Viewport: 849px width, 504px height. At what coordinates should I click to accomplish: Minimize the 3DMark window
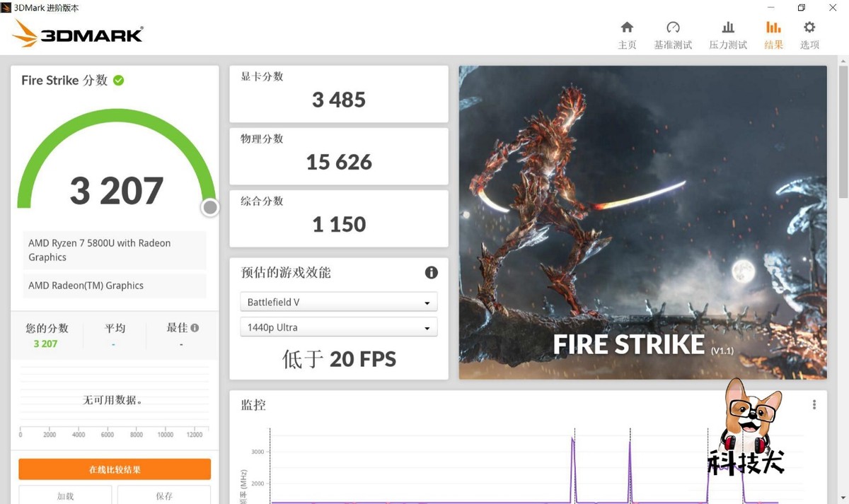(x=769, y=8)
